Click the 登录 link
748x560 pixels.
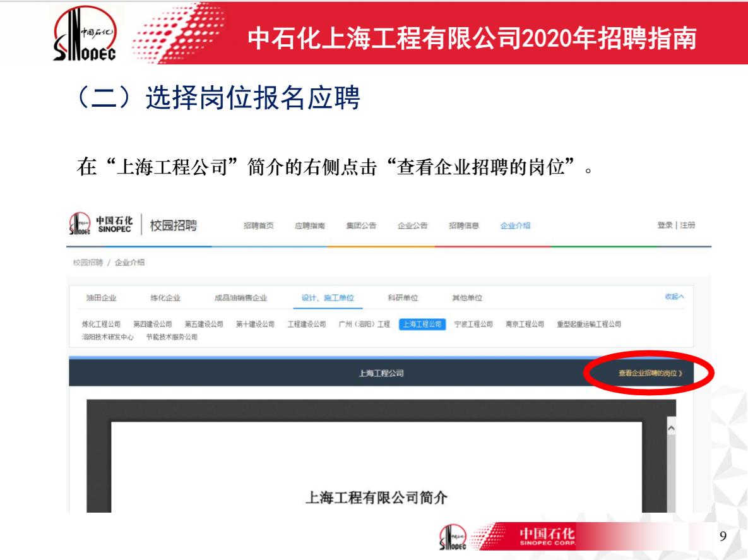click(x=665, y=225)
